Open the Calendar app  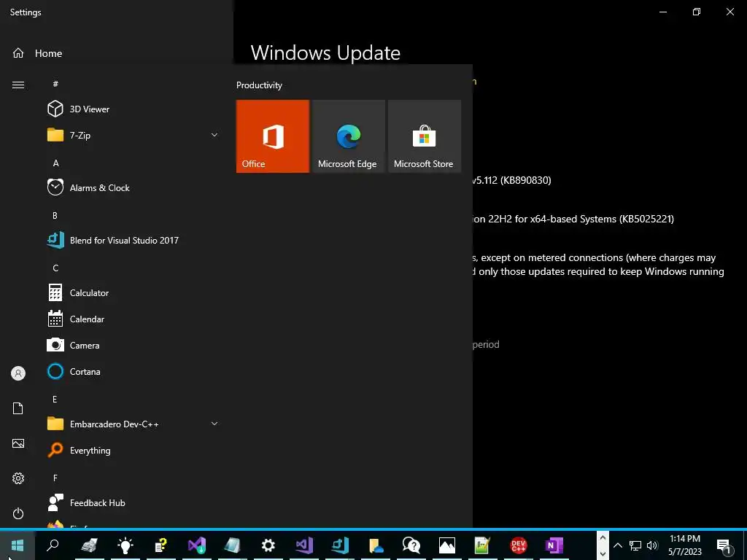133,319
